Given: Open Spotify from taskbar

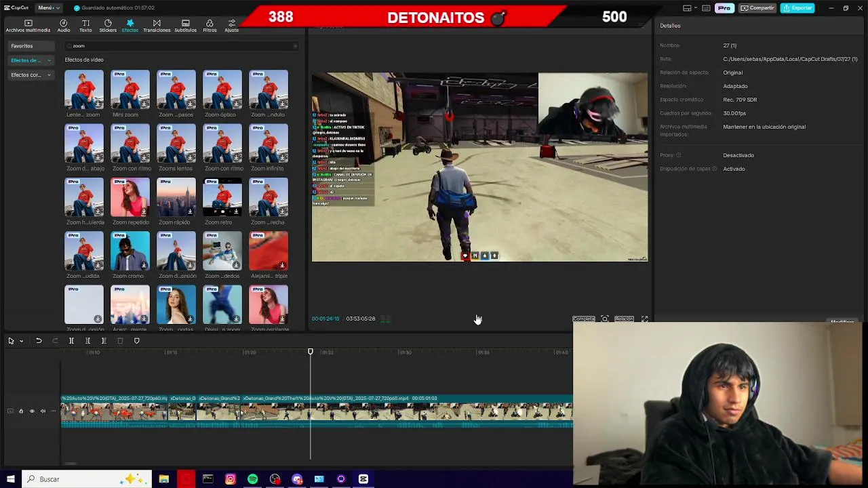Looking at the screenshot, I should 252,479.
